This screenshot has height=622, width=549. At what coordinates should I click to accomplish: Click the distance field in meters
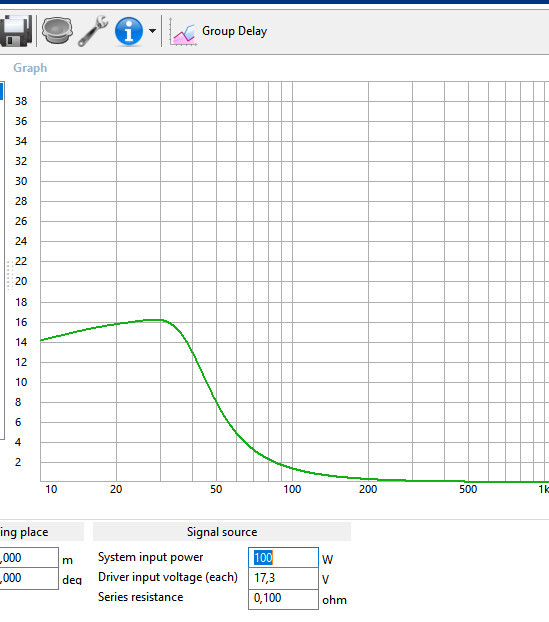[29, 558]
